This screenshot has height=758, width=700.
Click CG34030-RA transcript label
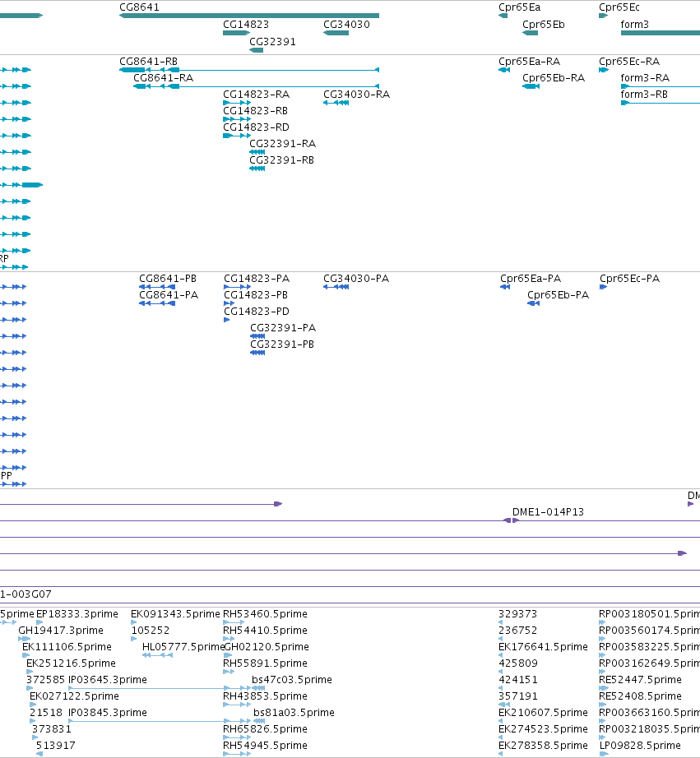coord(356,95)
